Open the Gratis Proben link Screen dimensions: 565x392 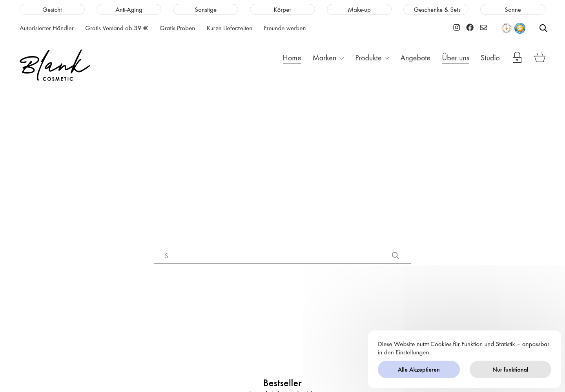pos(177,28)
